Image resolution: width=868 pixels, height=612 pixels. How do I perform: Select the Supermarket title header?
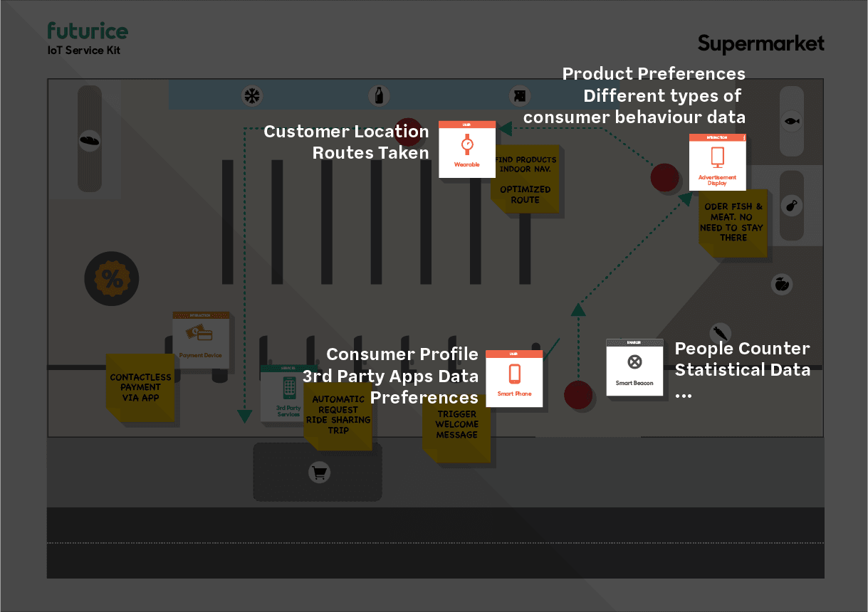coord(760,43)
